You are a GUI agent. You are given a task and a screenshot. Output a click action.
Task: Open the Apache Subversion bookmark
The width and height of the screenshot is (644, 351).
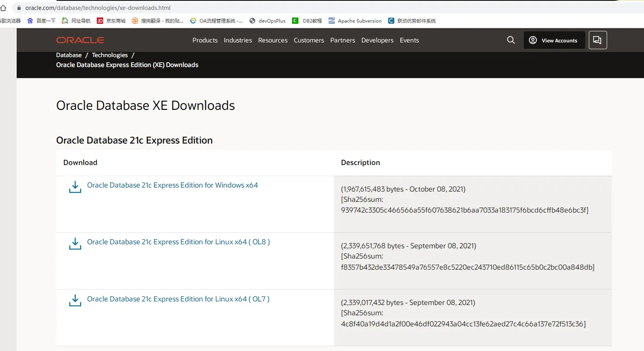coord(355,21)
